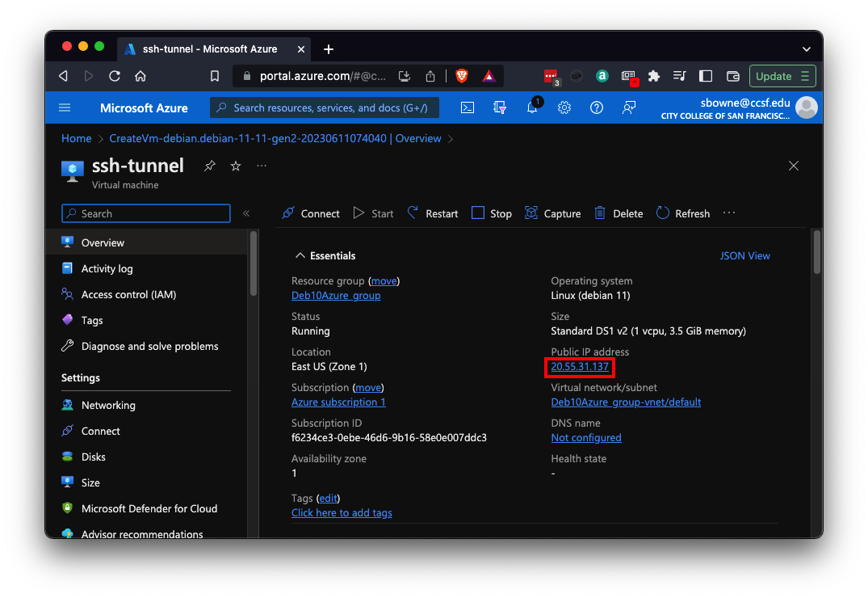
Task: Click the Brave Shields lion icon
Action: [461, 76]
